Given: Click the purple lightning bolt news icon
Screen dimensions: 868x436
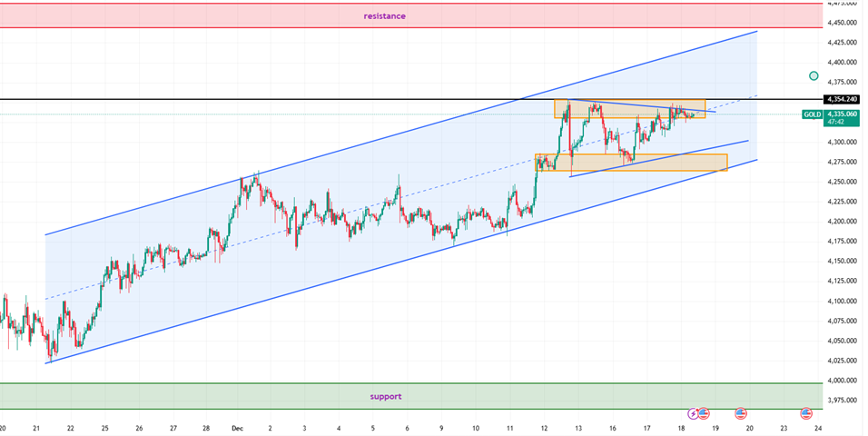Looking at the screenshot, I should [x=695, y=413].
